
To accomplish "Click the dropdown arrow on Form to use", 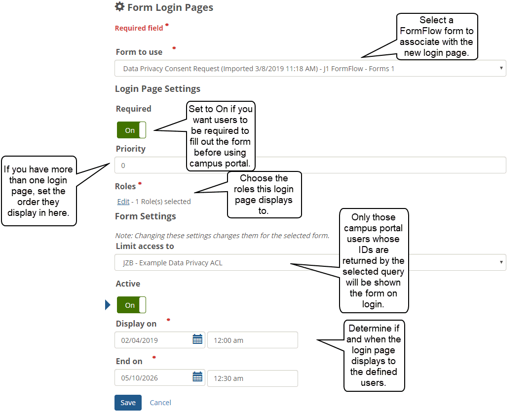I will [x=501, y=68].
